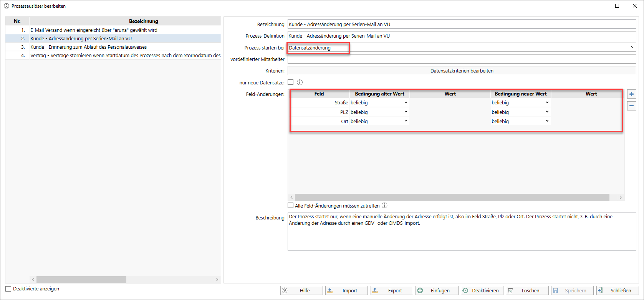
Task: Toggle 'Deaktivierte anzeigen' checkbox
Action: [x=8, y=289]
